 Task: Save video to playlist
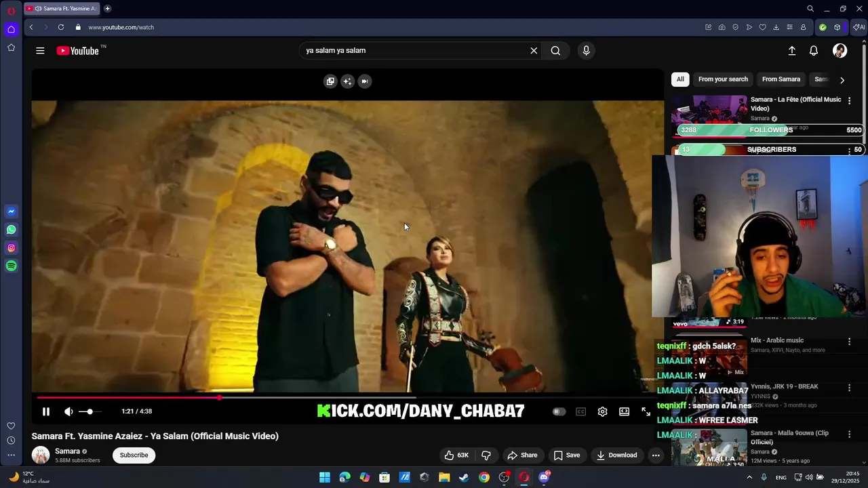pyautogui.click(x=566, y=455)
